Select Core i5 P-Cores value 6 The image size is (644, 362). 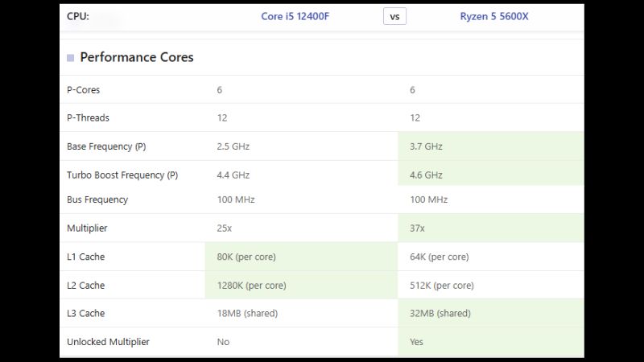coord(219,90)
